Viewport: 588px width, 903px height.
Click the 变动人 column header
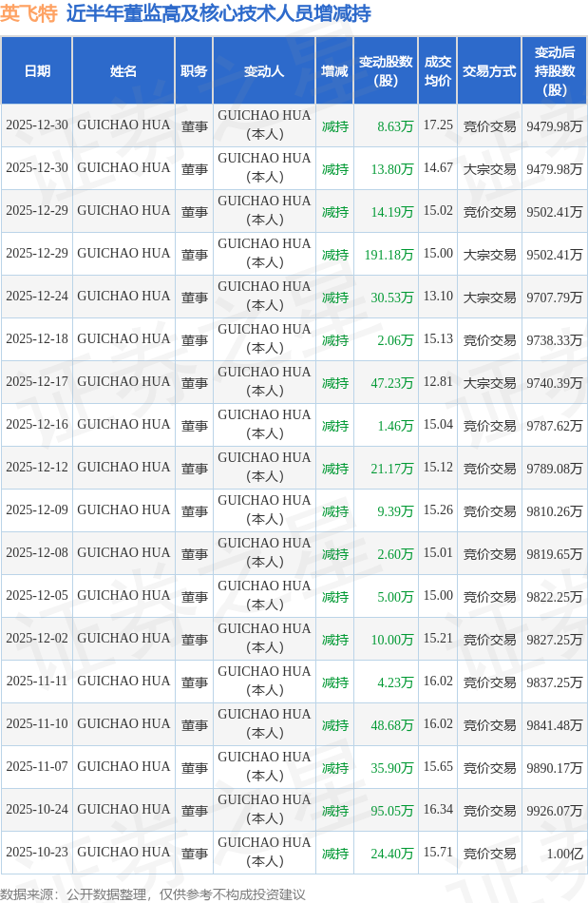tap(264, 71)
